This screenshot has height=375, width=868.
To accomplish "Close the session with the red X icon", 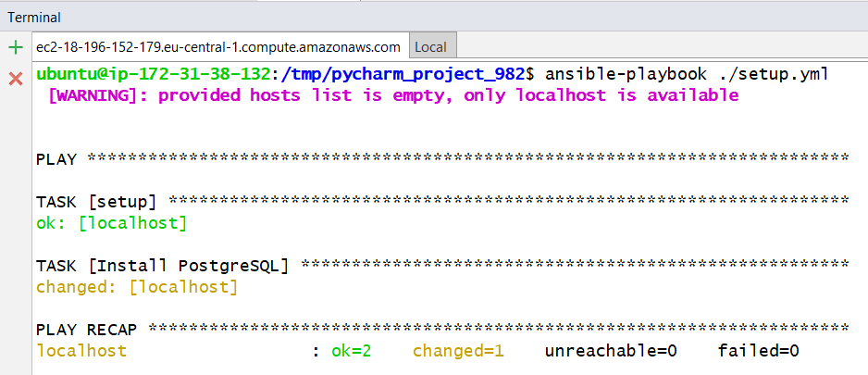I will [x=16, y=80].
